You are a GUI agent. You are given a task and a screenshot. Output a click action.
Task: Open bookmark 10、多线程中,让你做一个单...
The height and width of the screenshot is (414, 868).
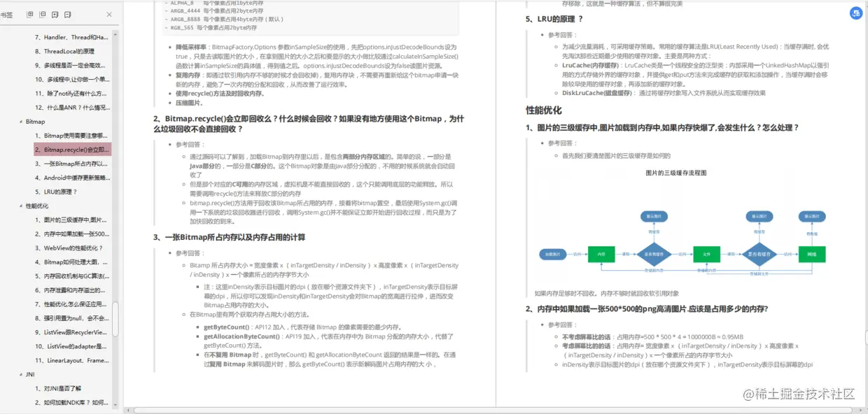[72, 79]
